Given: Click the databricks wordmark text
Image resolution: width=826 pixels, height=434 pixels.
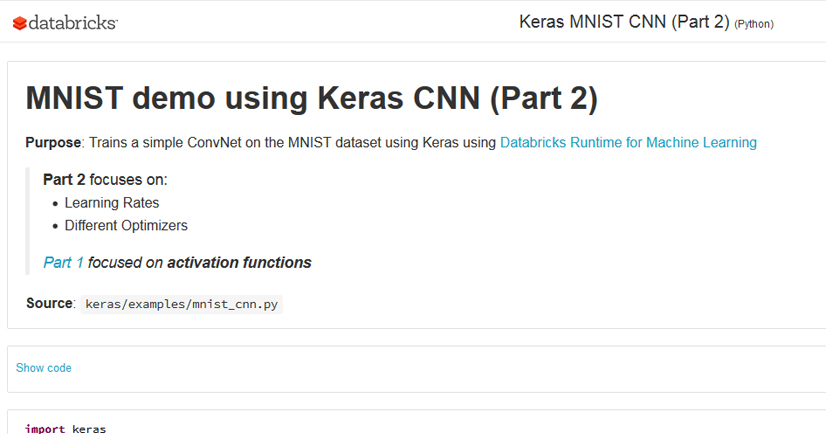Looking at the screenshot, I should click(x=74, y=22).
